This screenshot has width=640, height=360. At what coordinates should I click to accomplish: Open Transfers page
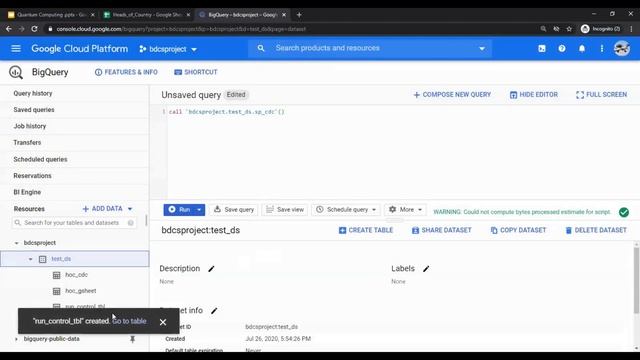(27, 142)
